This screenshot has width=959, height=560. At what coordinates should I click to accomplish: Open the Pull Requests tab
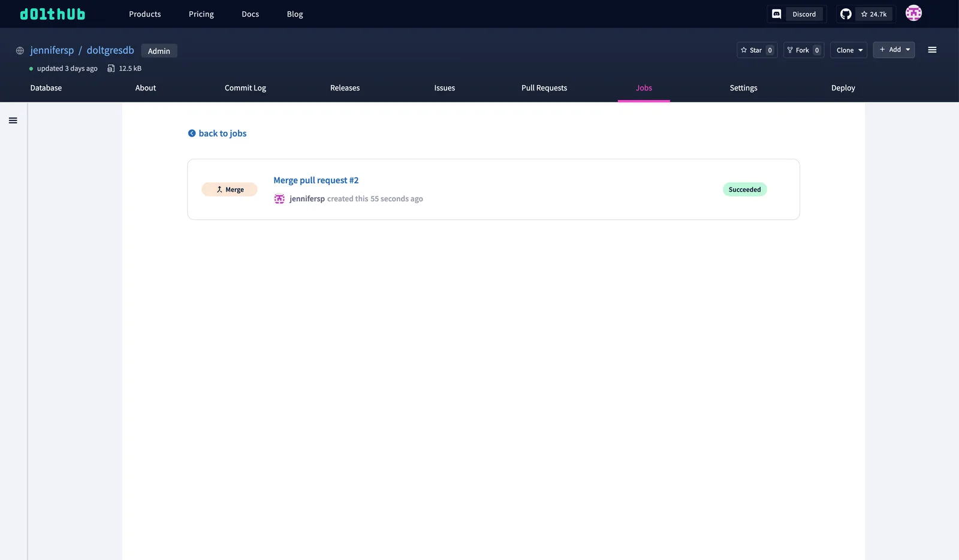point(544,88)
